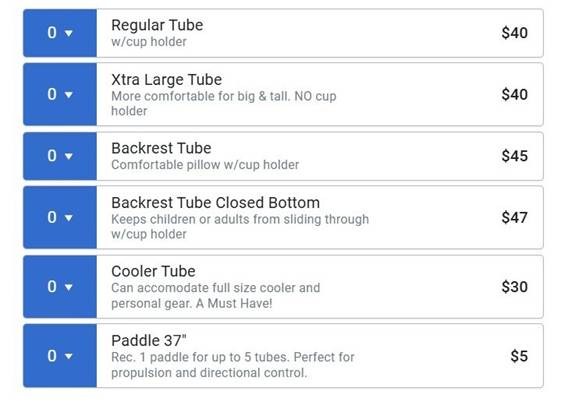The image size is (575, 402).
Task: Open the Backrest Tube Closed Bottom quantity dropdown
Action: 60,218
